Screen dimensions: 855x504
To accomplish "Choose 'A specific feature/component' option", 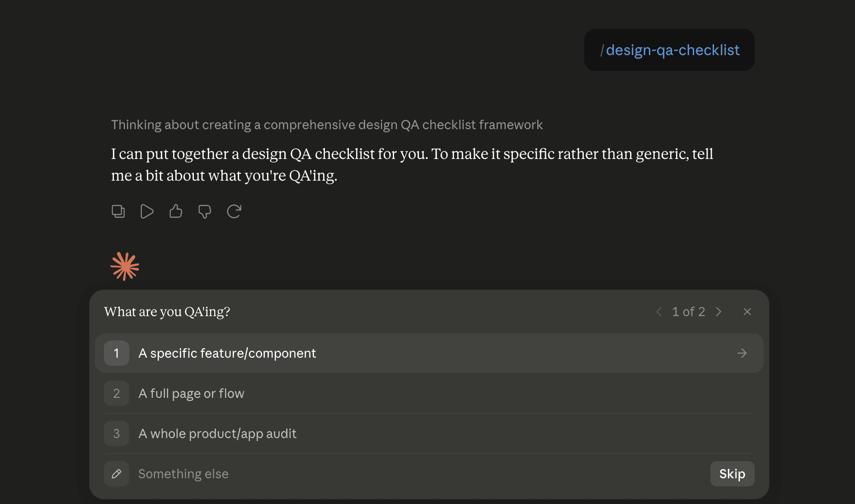I will (429, 353).
